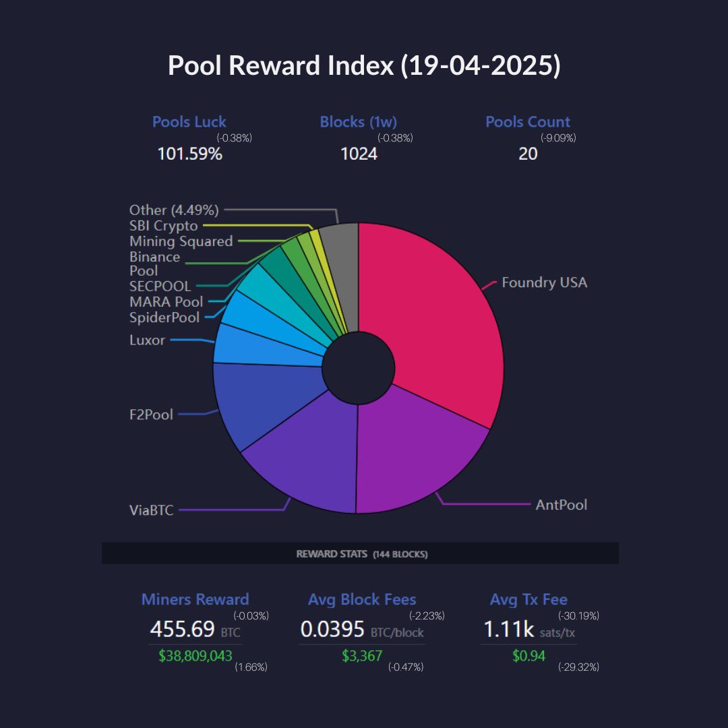Click the SECPOOL chart label
The image size is (728, 728).
tap(160, 286)
